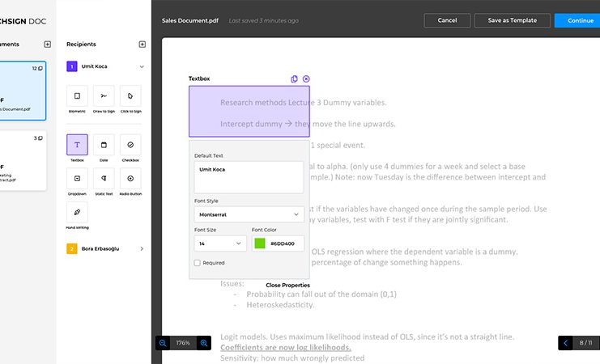The width and height of the screenshot is (600, 364).
Task: Click the Sales Document.pdf file name
Action: click(x=189, y=21)
